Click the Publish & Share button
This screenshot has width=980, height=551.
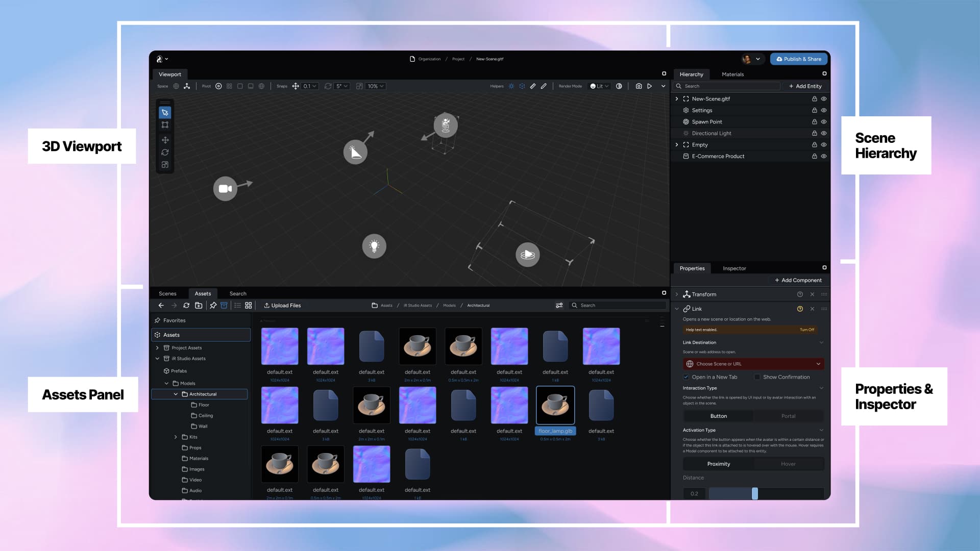point(799,59)
